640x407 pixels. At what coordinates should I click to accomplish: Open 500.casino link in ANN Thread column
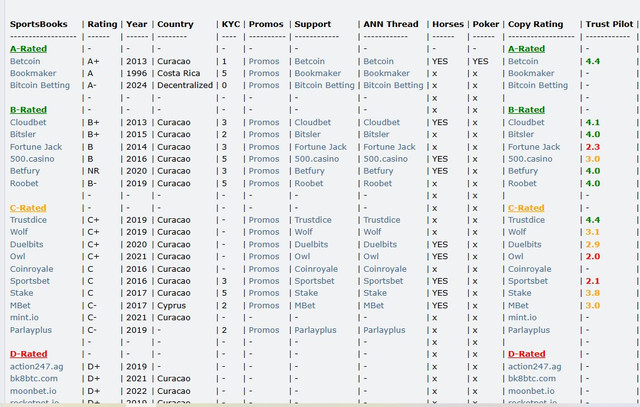tap(385, 159)
